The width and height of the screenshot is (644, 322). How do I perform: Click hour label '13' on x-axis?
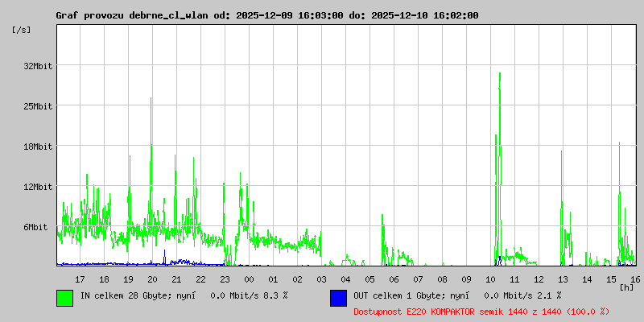563,279
